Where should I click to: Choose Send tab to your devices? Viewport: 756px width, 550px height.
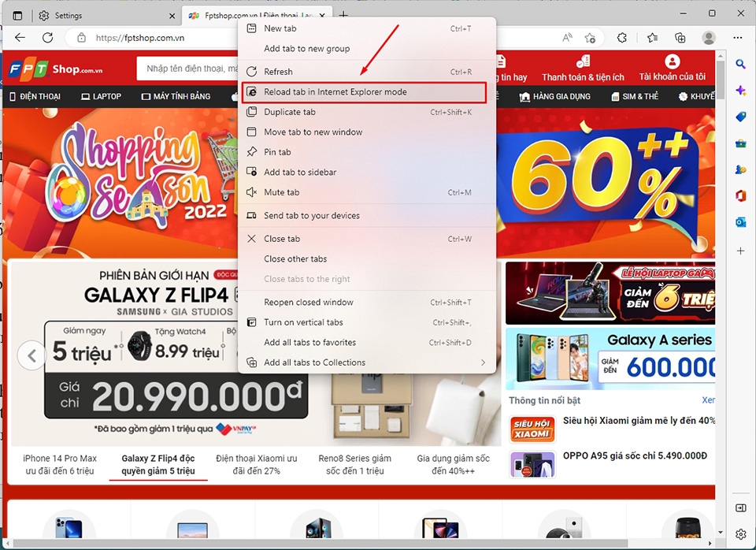[367, 216]
